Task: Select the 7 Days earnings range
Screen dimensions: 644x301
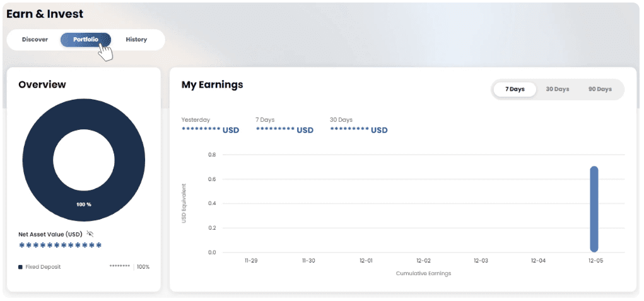Action: [x=515, y=89]
